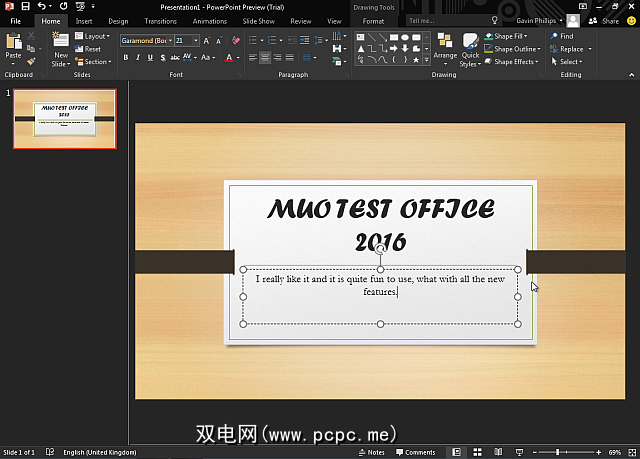The image size is (640, 459).
Task: Toggle Underline text formatting
Action: coord(152,58)
